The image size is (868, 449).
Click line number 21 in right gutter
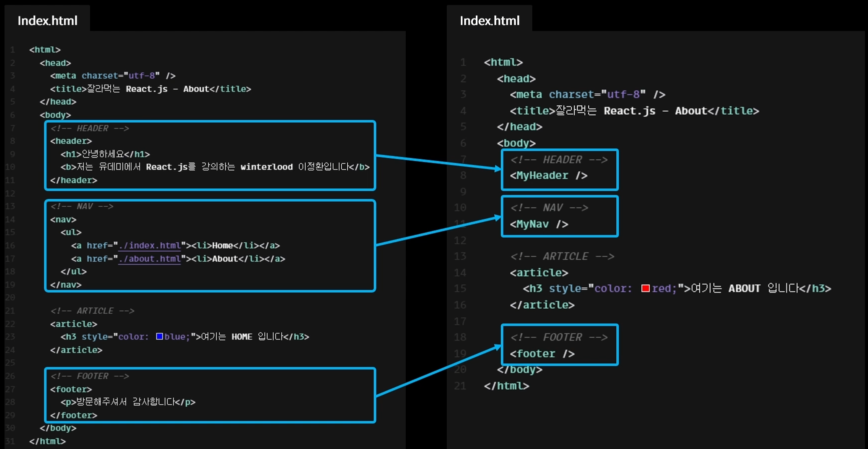tap(460, 386)
